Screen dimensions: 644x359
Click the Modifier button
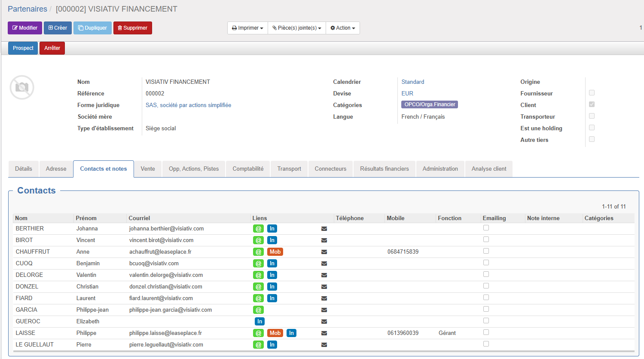pos(25,28)
